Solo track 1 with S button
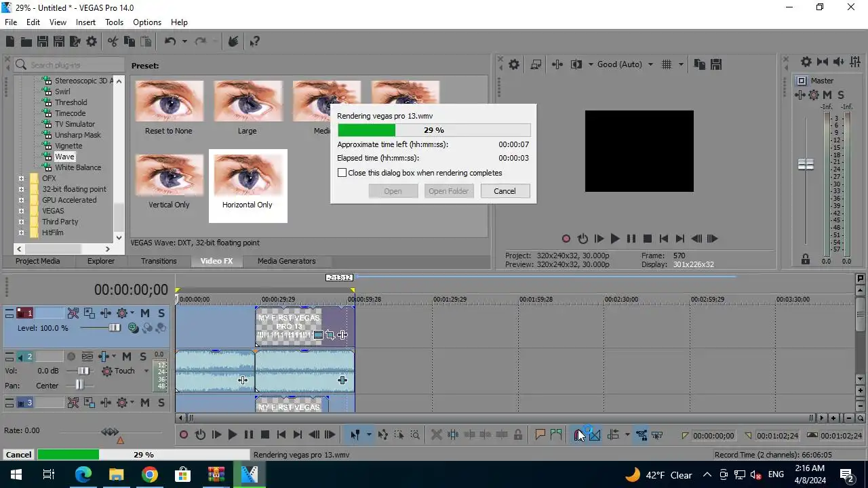Screen dimensions: 868x488 click(161, 313)
